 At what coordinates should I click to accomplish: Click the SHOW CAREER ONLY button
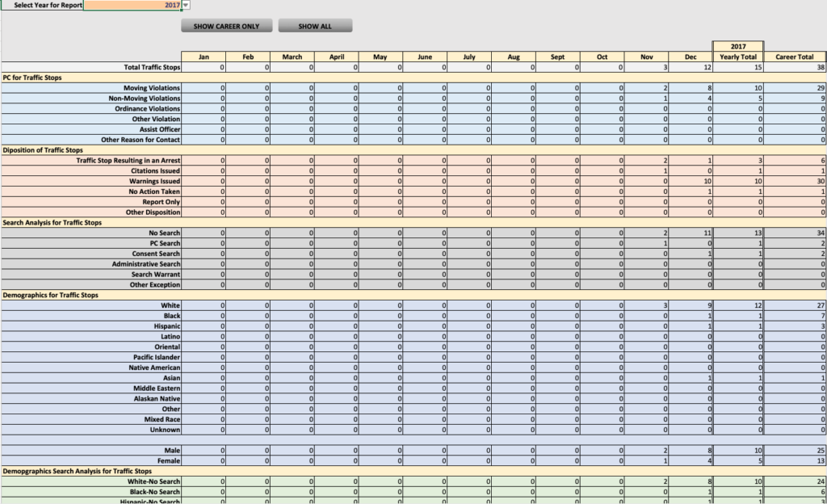pos(226,26)
